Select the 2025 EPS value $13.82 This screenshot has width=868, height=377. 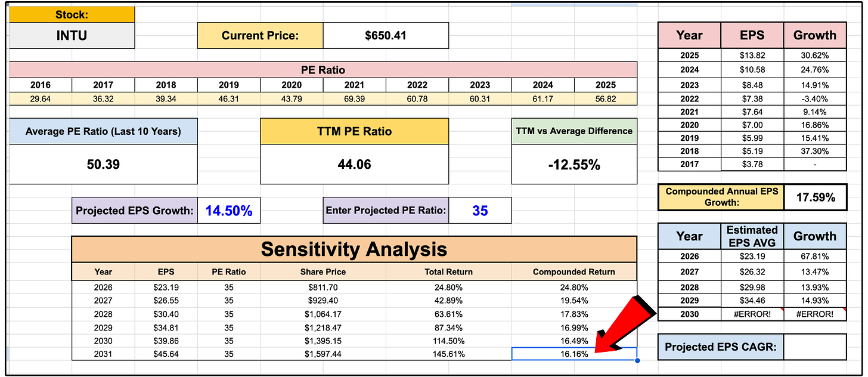[752, 55]
